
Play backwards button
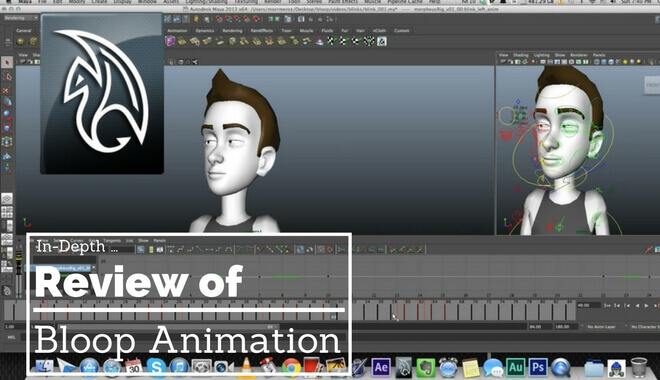click(637, 306)
